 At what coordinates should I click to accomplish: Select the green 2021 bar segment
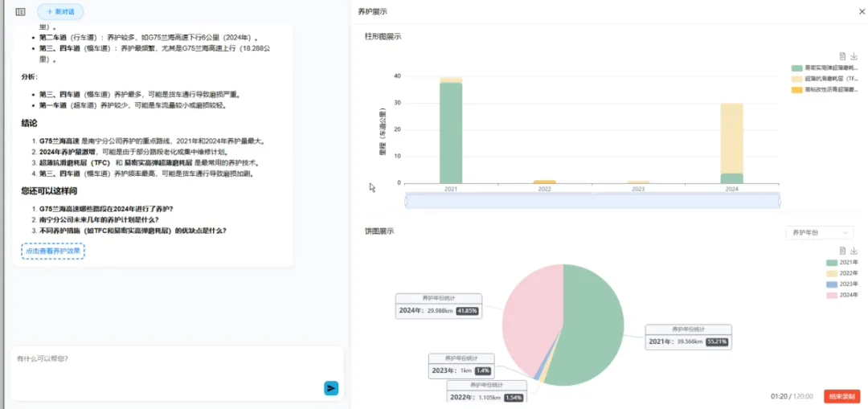click(451, 133)
